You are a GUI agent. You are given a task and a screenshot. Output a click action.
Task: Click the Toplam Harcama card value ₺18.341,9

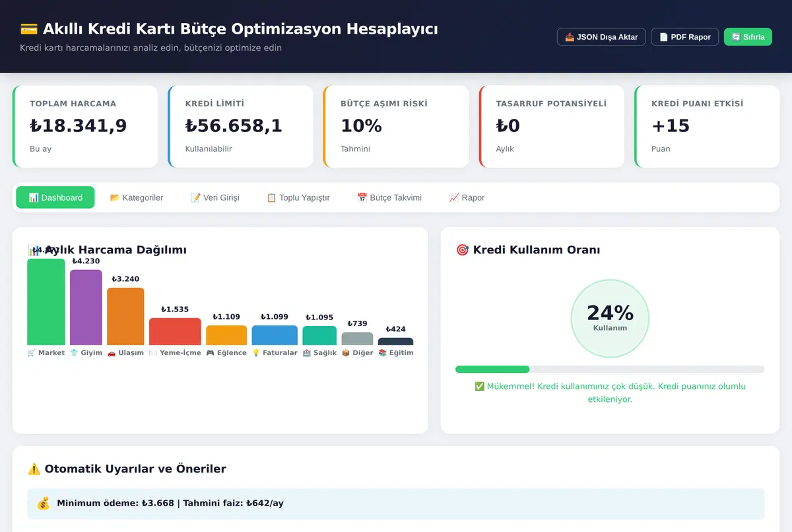(x=79, y=125)
